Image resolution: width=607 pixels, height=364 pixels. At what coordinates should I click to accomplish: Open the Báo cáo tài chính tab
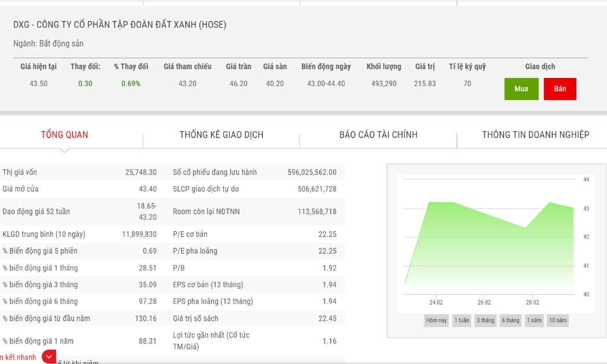378,135
